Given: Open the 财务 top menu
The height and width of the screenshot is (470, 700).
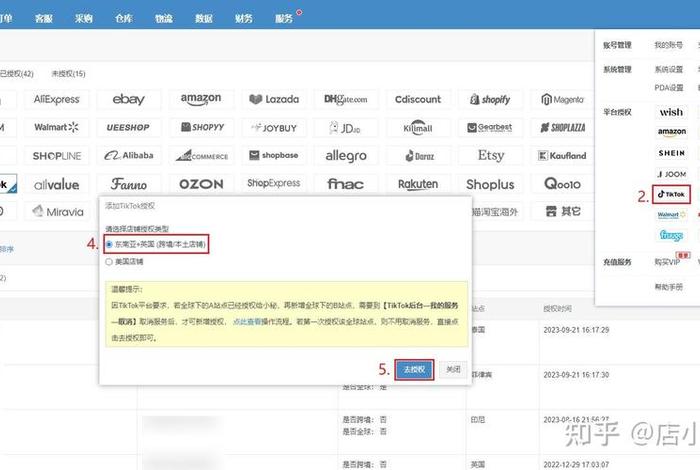Looking at the screenshot, I should pos(244,18).
